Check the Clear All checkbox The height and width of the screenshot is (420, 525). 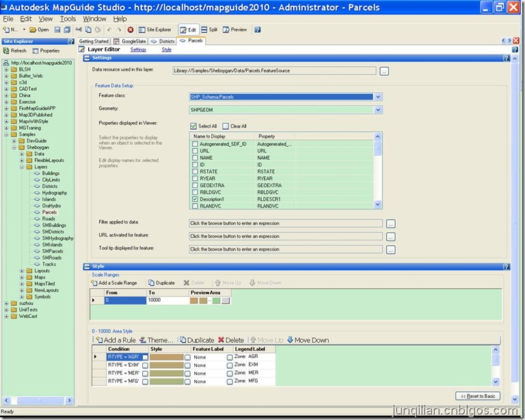[x=226, y=126]
